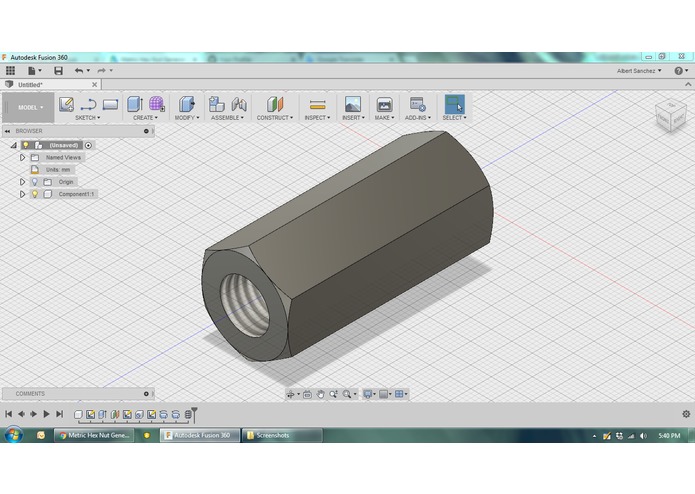
Task: Select the Pan hand tool
Action: [x=320, y=394]
